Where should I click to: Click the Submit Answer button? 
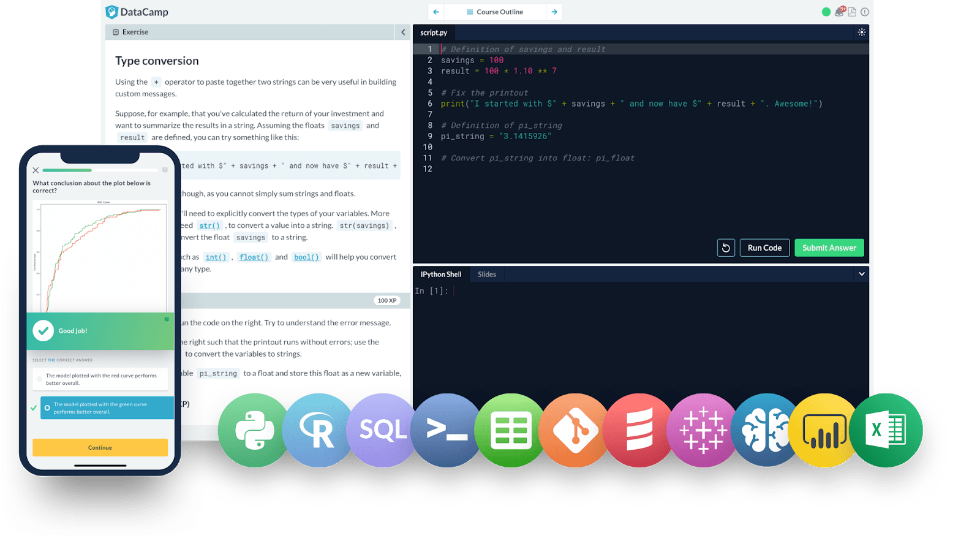click(829, 248)
